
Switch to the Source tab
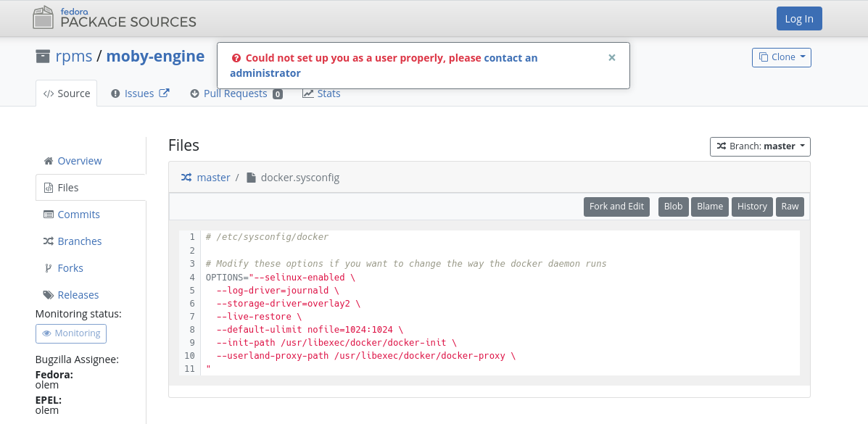(x=67, y=93)
